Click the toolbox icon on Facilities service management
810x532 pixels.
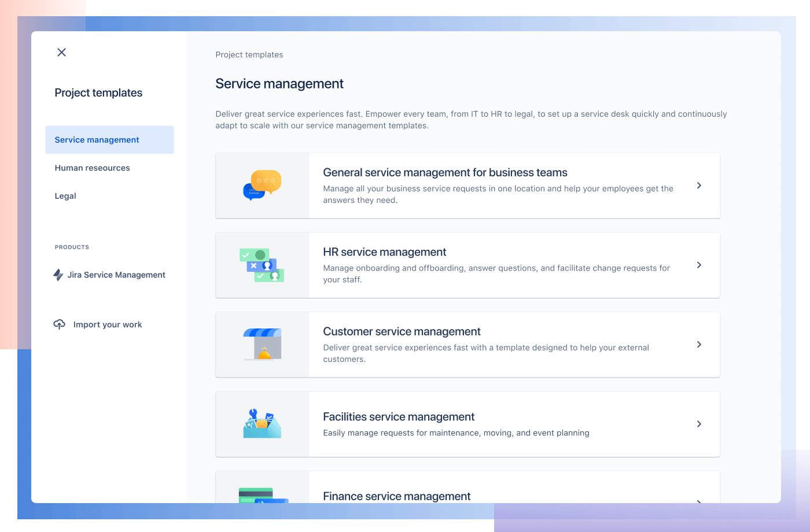pos(262,423)
